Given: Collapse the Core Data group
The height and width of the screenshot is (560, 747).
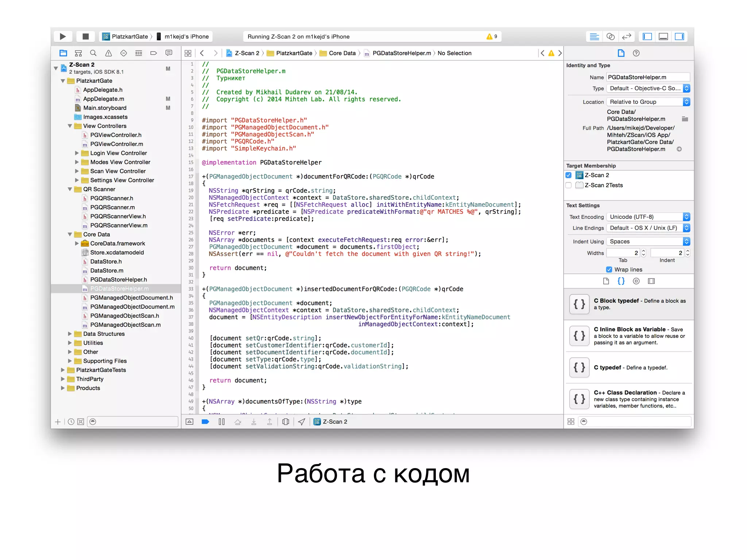Looking at the screenshot, I should click(x=70, y=234).
